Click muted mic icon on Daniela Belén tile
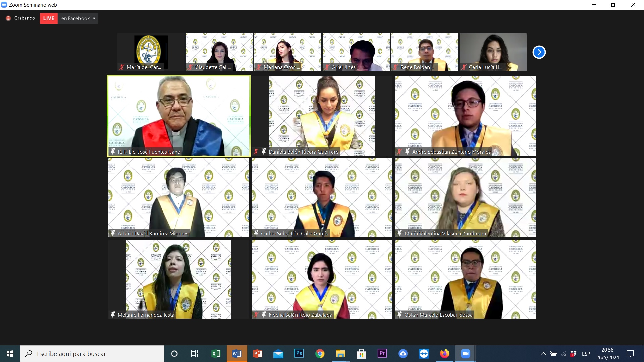The width and height of the screenshot is (644, 362). tap(256, 152)
